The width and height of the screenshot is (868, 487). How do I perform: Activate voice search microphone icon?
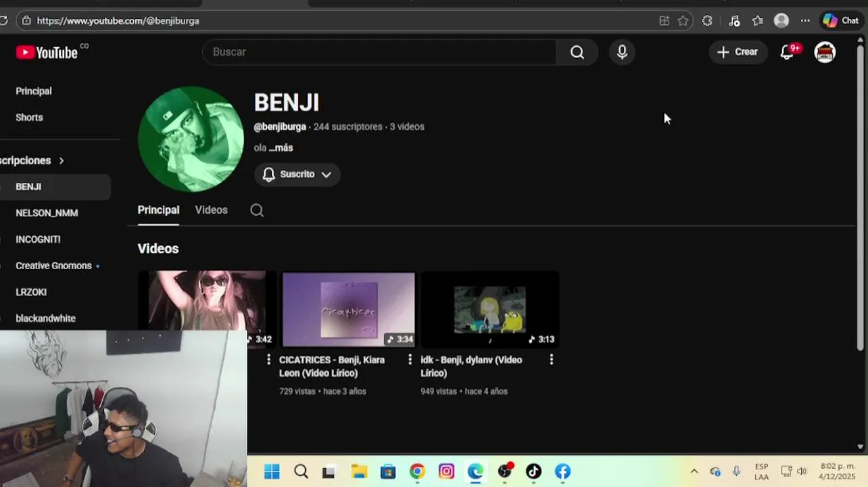click(x=622, y=52)
